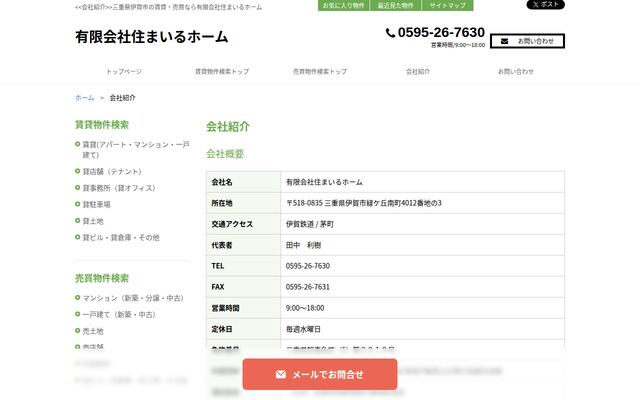Click 定休日 label cell
The width and height of the screenshot is (640, 400).
pos(244,329)
